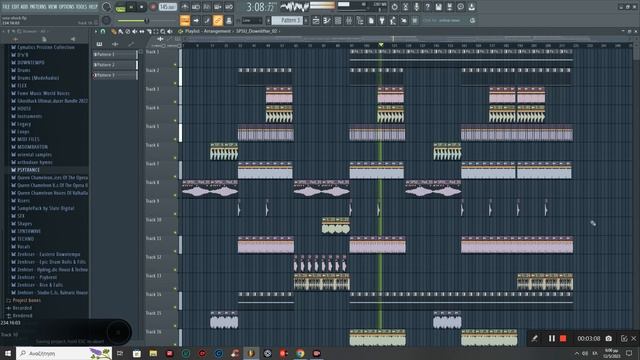Click the transport stop button
The width and height of the screenshot is (640, 360).
click(142, 7)
